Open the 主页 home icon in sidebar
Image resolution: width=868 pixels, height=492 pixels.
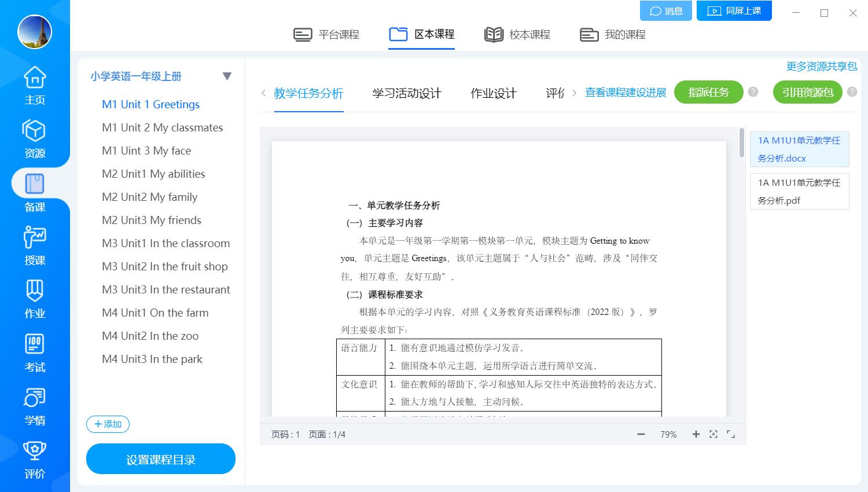tap(35, 85)
